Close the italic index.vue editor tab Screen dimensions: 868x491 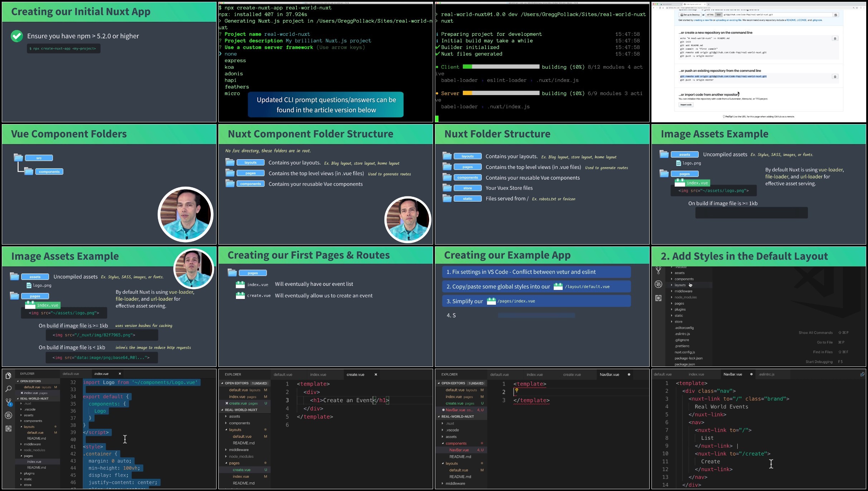[120, 374]
